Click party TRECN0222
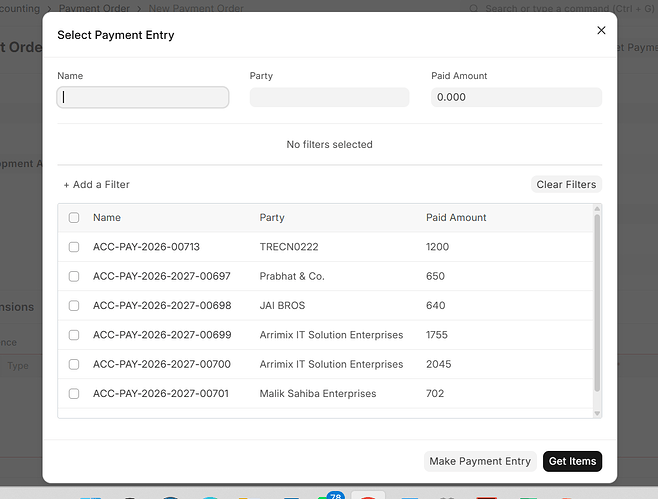 coord(289,247)
